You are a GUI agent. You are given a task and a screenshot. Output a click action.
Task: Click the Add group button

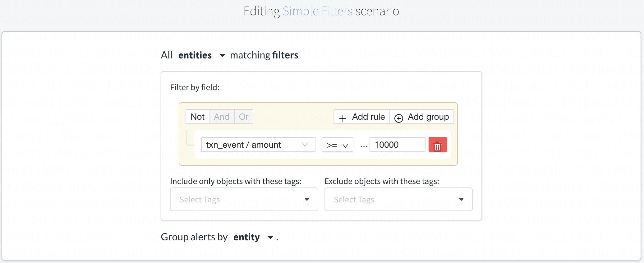(422, 117)
